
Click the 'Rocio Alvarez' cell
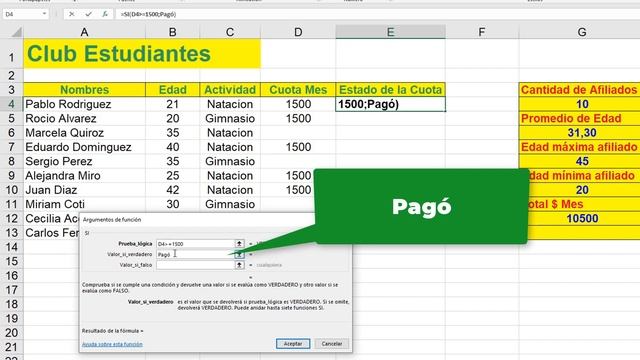click(x=84, y=118)
